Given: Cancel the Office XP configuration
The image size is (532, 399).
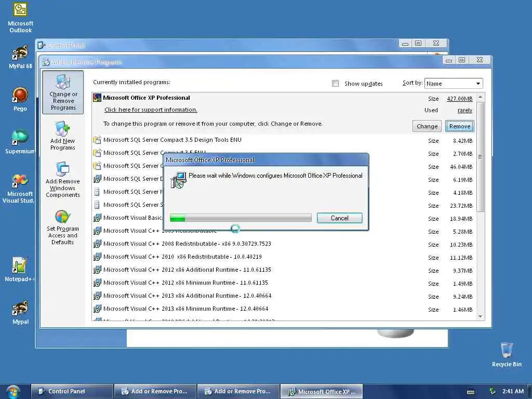Looking at the screenshot, I should click(339, 218).
